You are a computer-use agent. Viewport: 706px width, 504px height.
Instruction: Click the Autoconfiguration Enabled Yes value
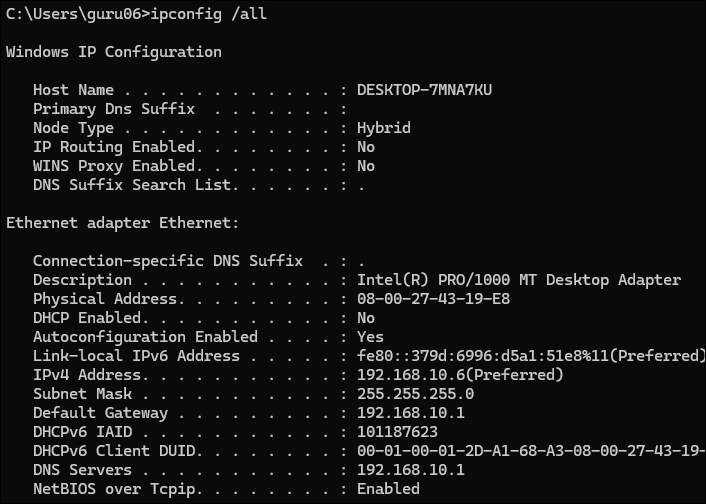click(x=371, y=337)
